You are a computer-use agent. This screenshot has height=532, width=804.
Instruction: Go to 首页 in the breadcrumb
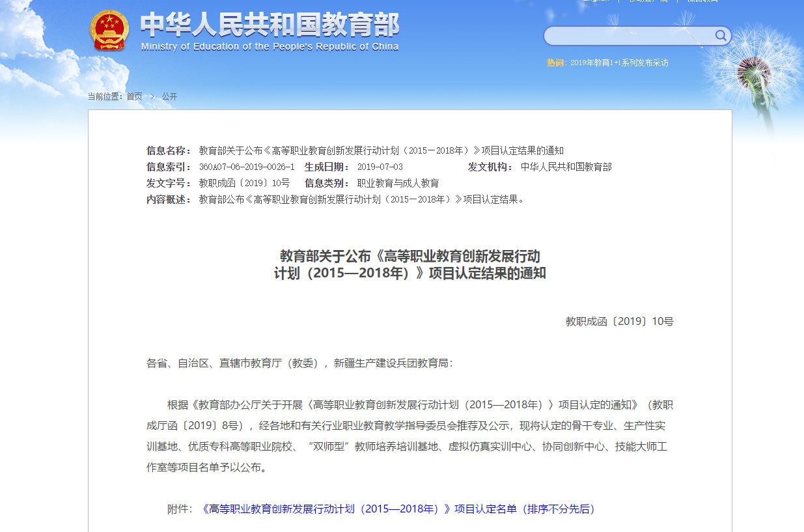pos(134,96)
